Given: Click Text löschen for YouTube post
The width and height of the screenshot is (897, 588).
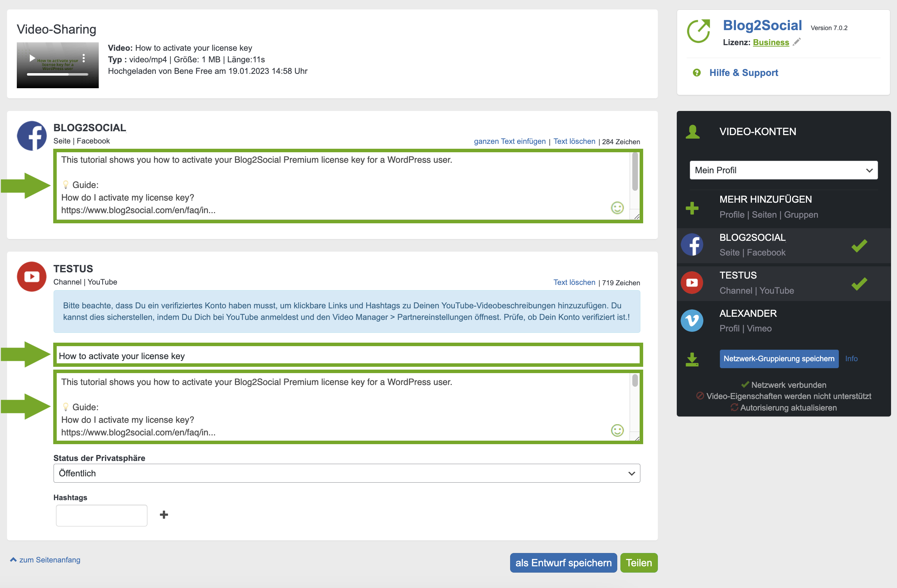Looking at the screenshot, I should click(574, 282).
